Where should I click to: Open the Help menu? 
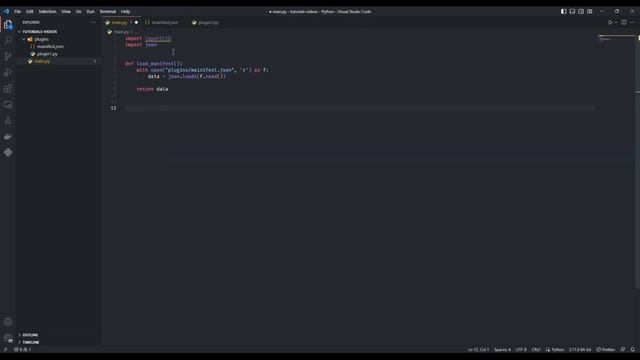[x=125, y=11]
